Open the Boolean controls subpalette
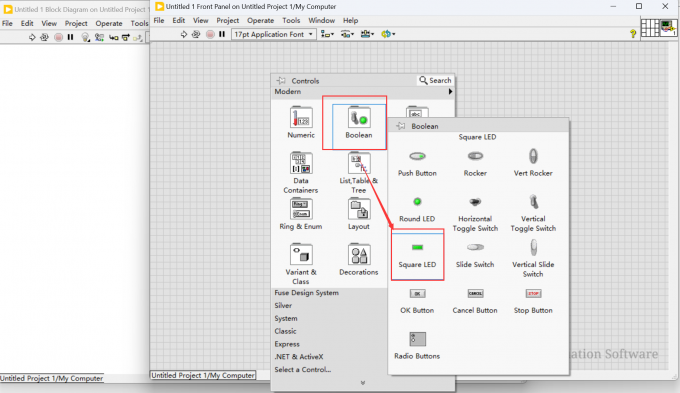Screen dimensions: 680x393 click(x=359, y=122)
